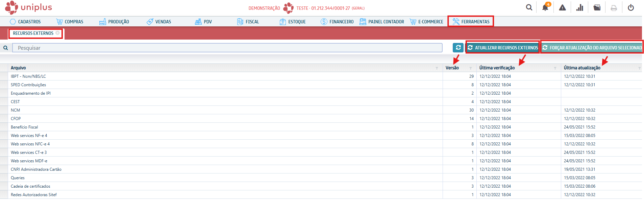
Task: Click the power logout icon
Action: (631, 7)
